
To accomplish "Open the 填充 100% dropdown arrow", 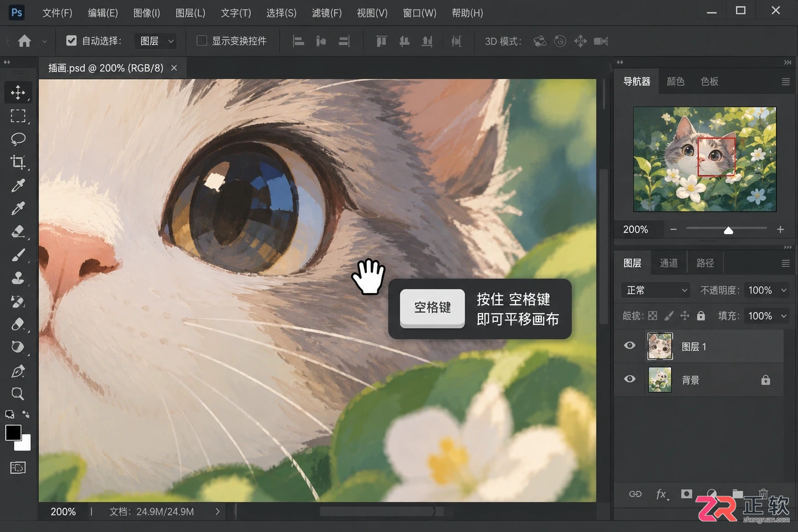I will click(784, 316).
